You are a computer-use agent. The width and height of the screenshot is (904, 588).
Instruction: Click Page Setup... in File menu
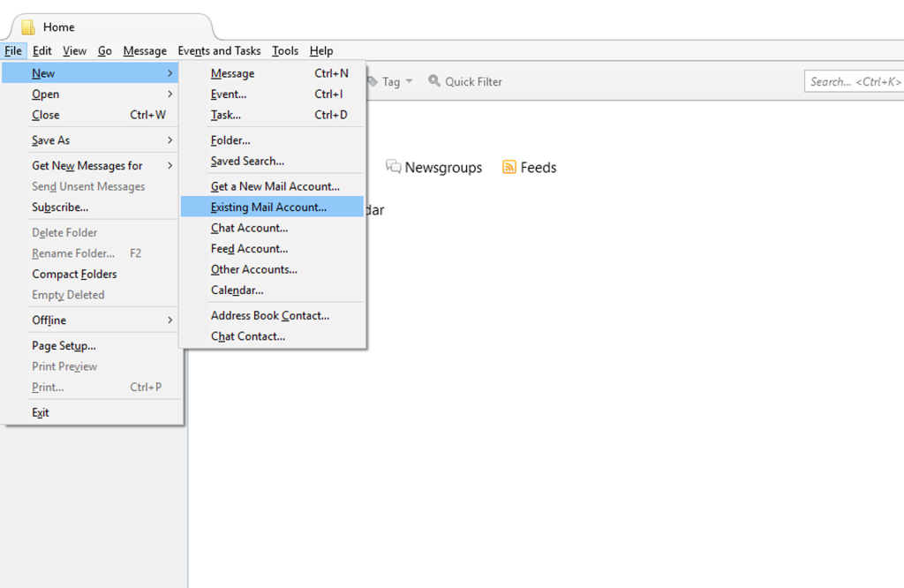(91, 345)
